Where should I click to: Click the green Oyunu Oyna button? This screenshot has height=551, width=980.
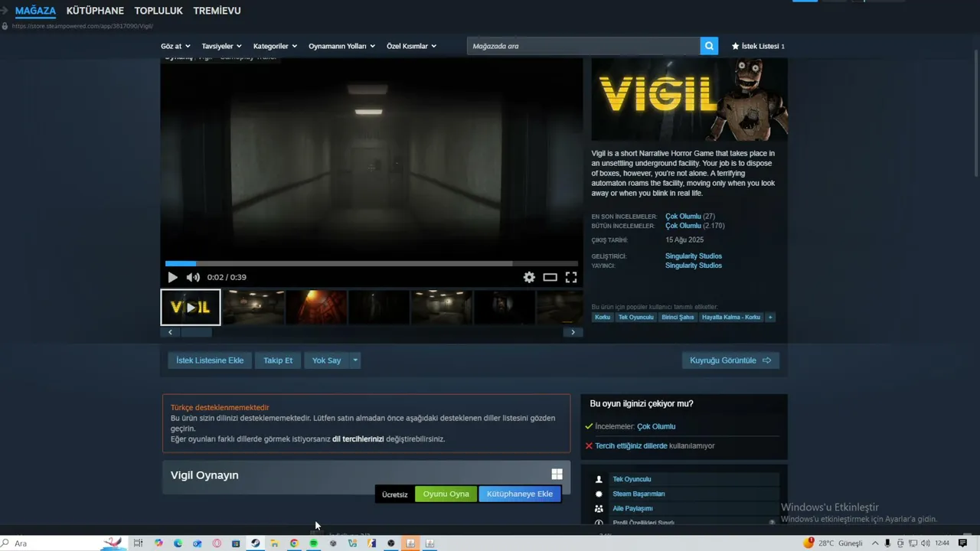point(446,494)
